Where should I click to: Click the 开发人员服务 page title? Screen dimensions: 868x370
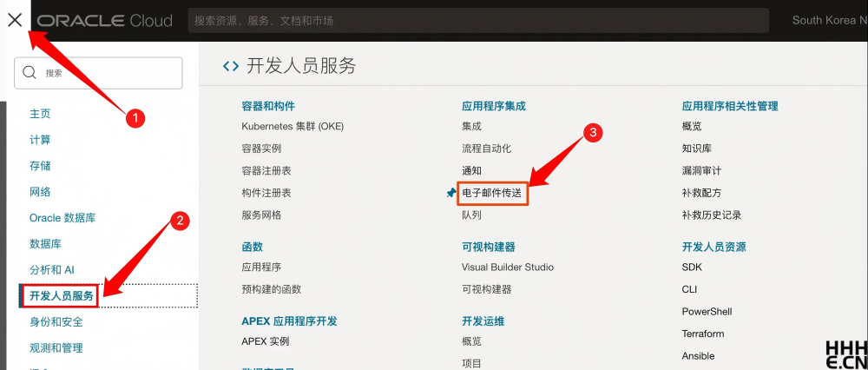pos(301,66)
